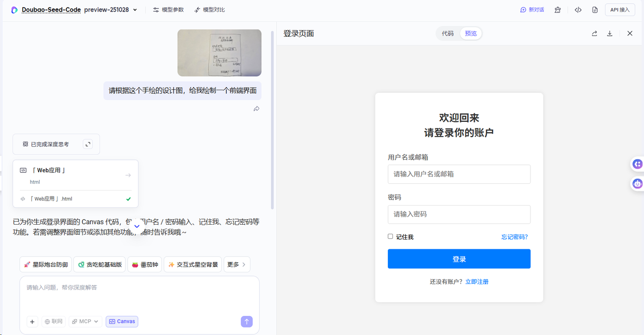Click the clear history broom icon
The width and height of the screenshot is (644, 335).
pyautogui.click(x=557, y=10)
